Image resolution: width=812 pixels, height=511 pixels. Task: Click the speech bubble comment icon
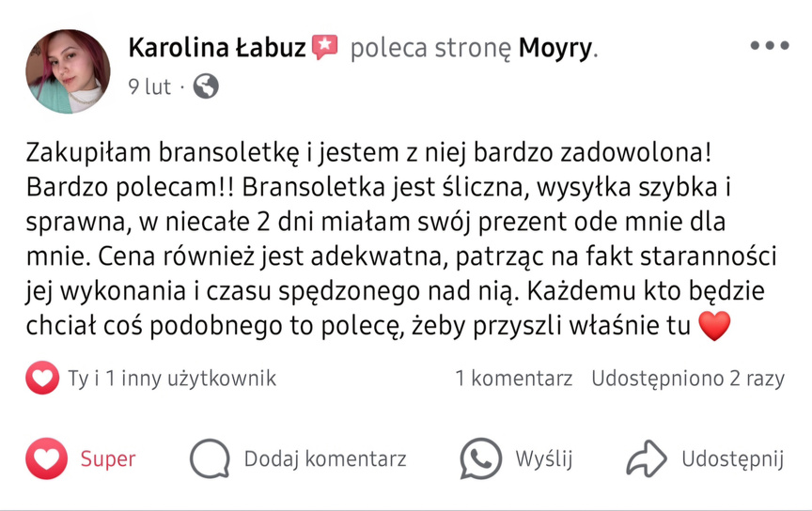point(210,458)
